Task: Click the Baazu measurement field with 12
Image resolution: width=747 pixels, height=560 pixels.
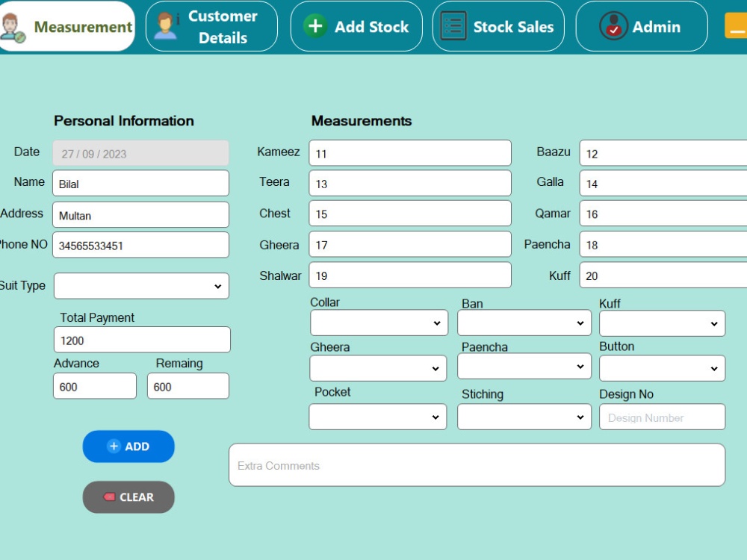Action: click(x=663, y=153)
